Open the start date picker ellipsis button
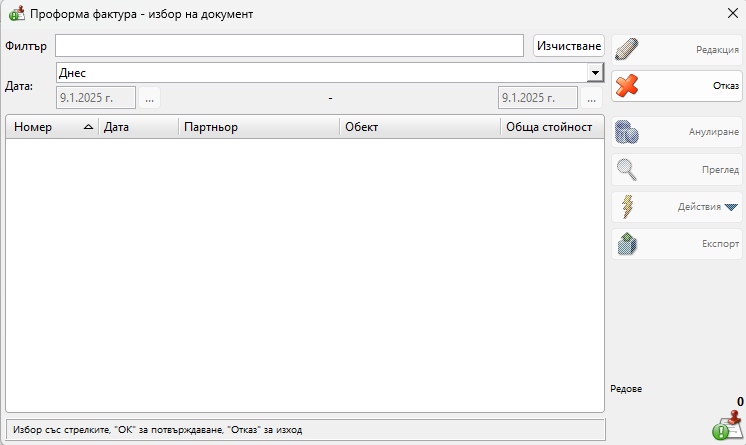746x445 pixels. coord(149,98)
